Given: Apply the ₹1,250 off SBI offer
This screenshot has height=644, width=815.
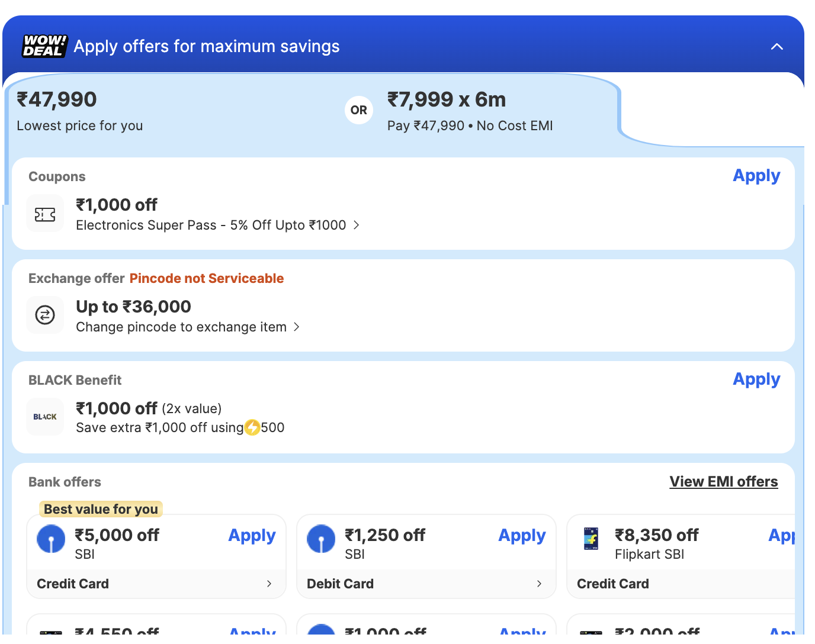Looking at the screenshot, I should point(522,536).
